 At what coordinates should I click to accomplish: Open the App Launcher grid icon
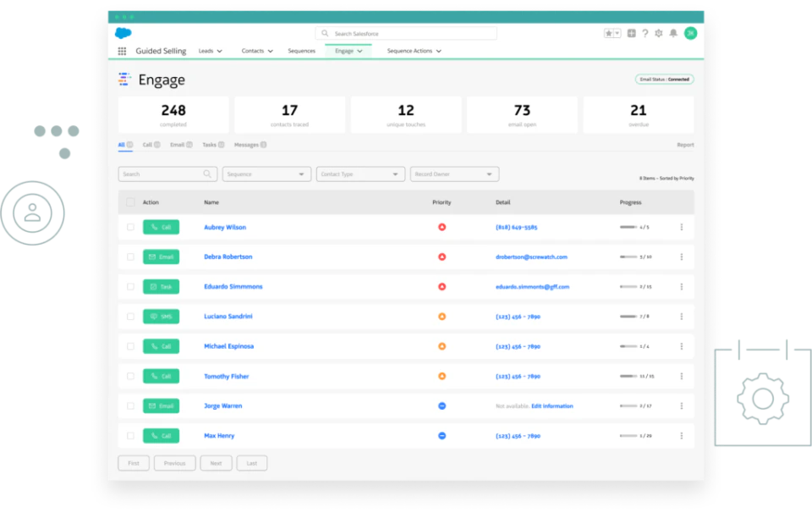click(x=122, y=51)
